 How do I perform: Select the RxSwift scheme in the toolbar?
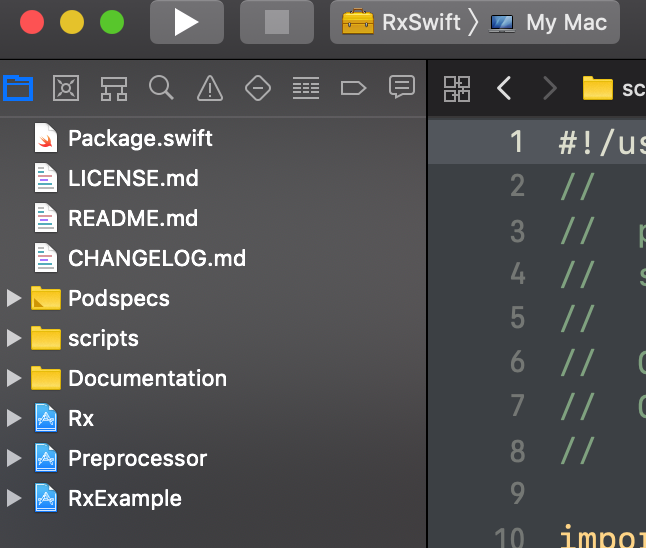[x=401, y=22]
